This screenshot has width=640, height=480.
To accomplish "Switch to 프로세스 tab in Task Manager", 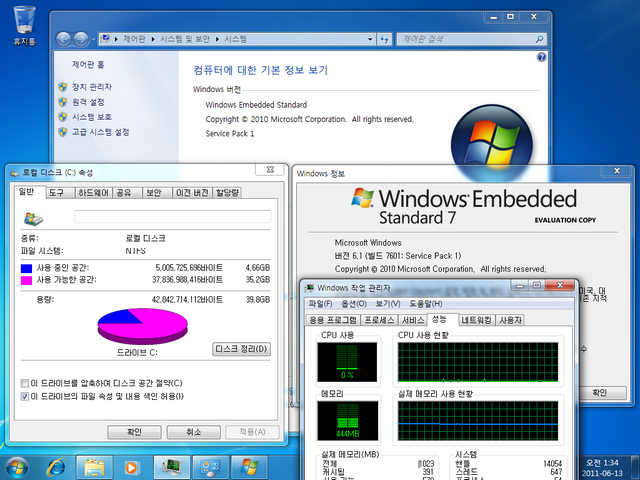I will (379, 320).
